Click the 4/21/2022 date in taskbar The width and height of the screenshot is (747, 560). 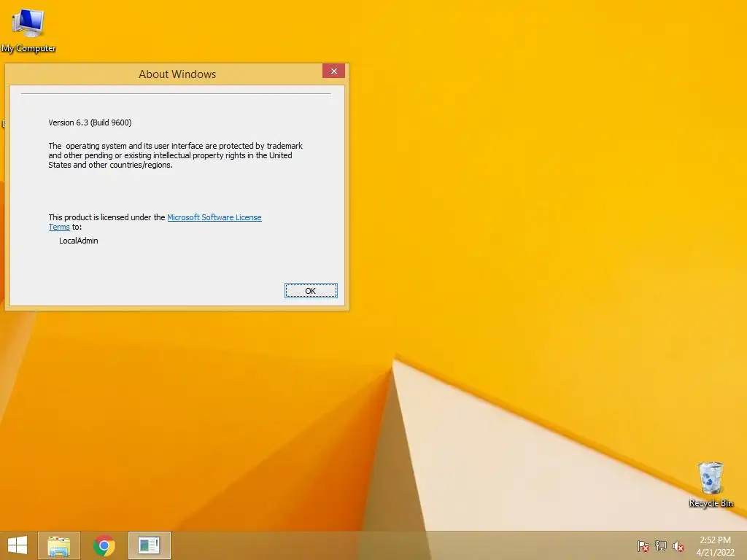[x=715, y=553]
